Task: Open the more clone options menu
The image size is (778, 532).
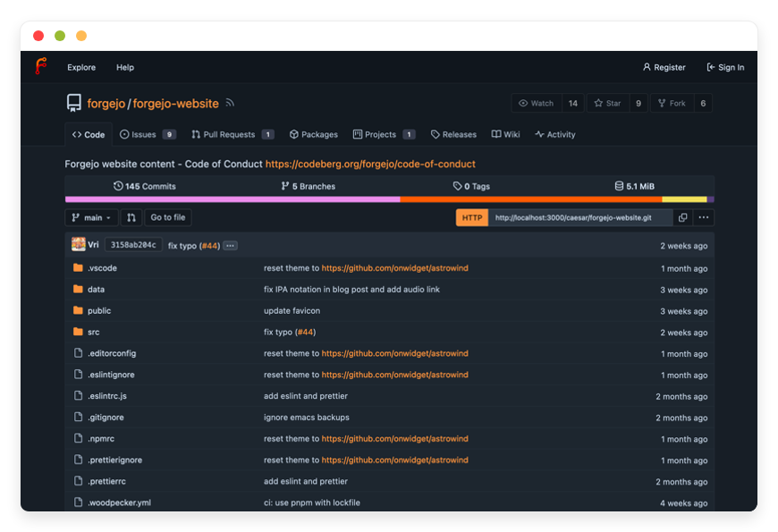Action: tap(703, 217)
